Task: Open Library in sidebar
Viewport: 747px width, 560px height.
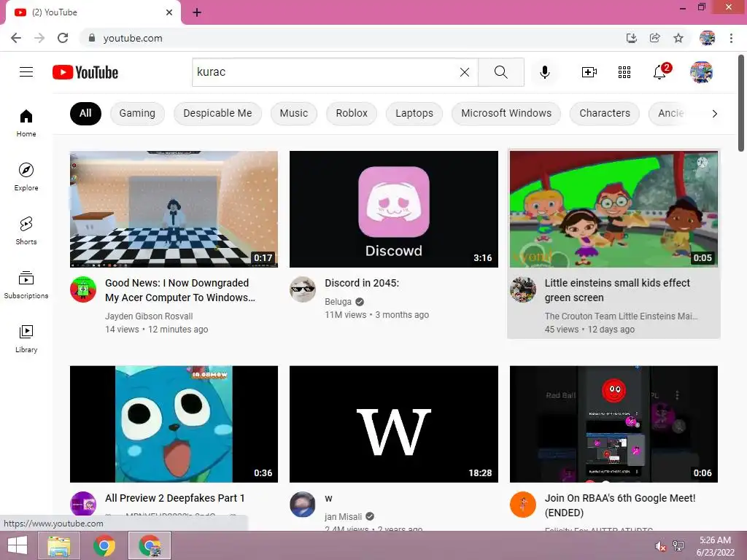Action: point(26,338)
